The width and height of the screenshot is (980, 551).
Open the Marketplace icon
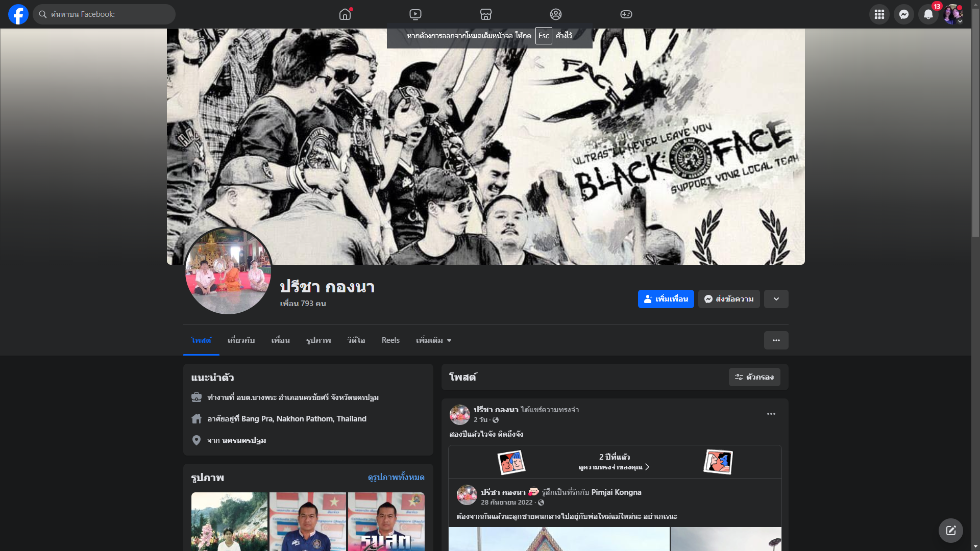click(486, 14)
